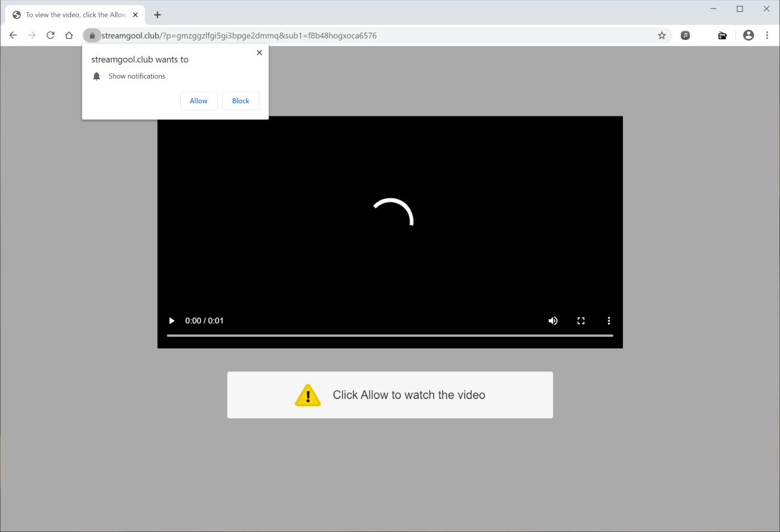Mute the video volume
This screenshot has height=532, width=780.
click(553, 321)
